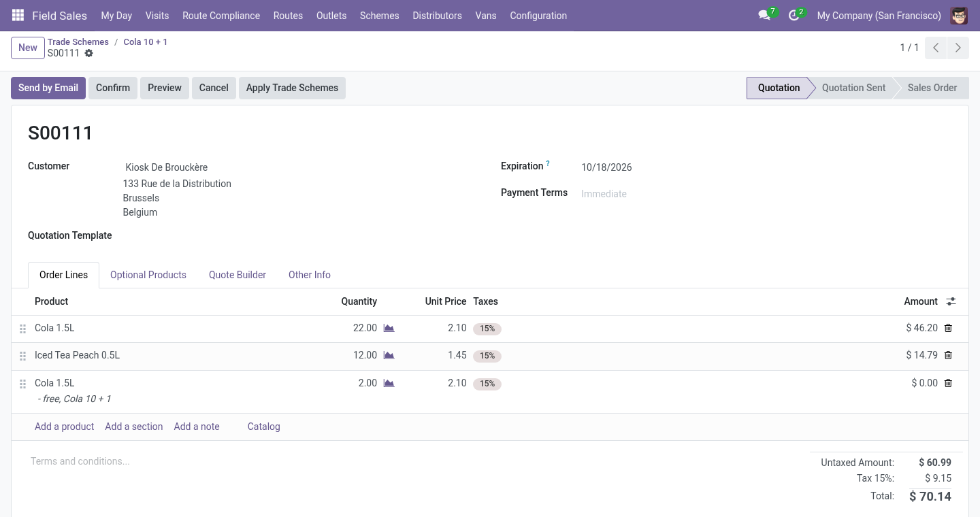Screen dimensions: 980x517
Task: Click the Preview button
Action: pyautogui.click(x=165, y=88)
